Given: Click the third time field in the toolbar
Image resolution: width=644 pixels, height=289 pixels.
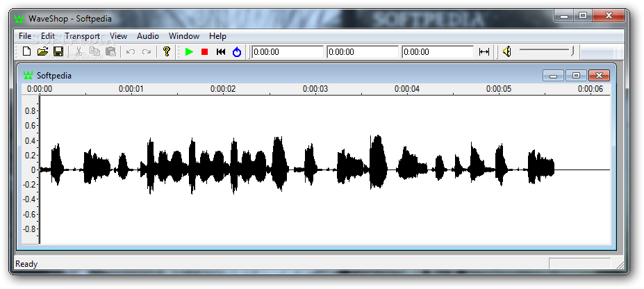Looking at the screenshot, I should (438, 52).
